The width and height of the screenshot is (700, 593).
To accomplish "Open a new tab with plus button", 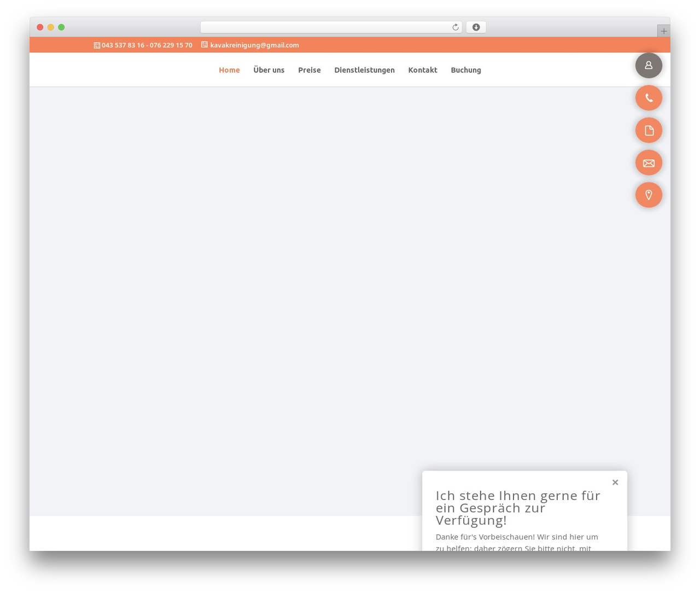I will (x=663, y=31).
